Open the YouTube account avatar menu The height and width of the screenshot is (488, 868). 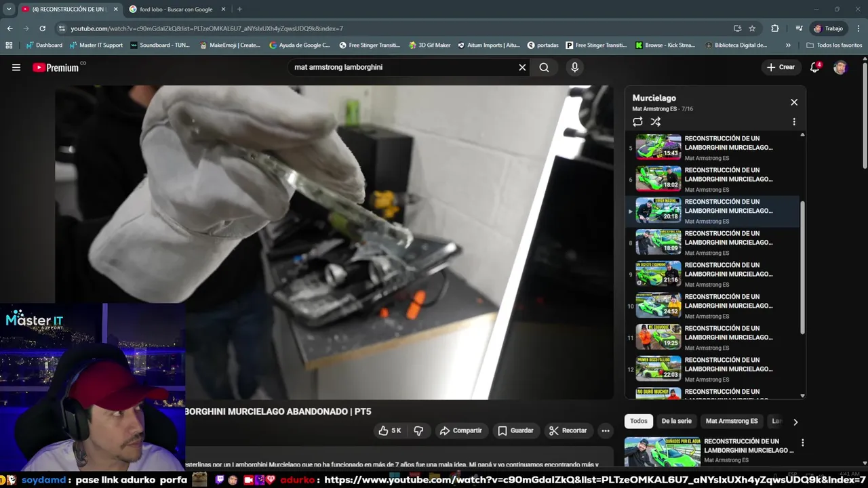(840, 67)
